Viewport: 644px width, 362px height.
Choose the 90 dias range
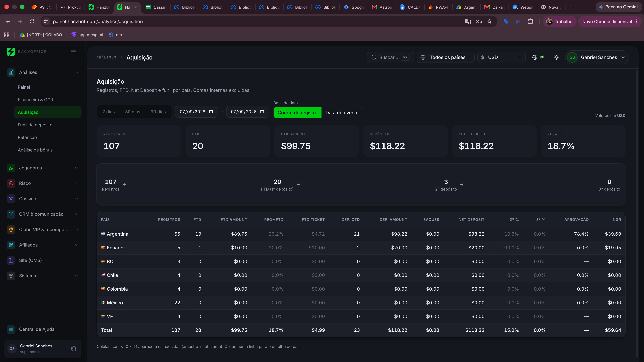click(158, 112)
